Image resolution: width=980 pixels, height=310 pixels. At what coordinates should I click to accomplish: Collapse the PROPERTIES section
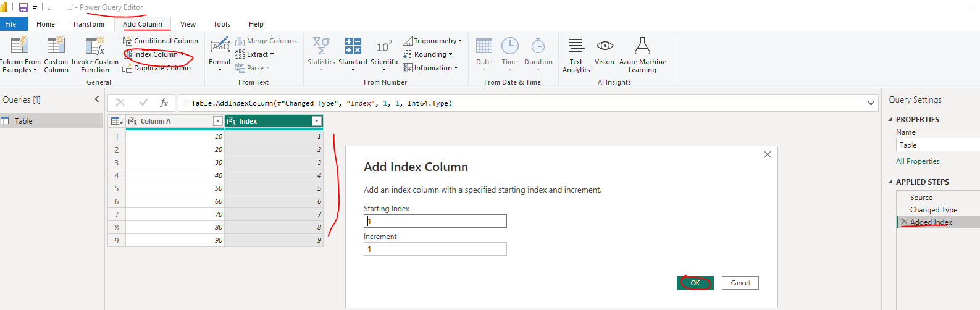890,120
